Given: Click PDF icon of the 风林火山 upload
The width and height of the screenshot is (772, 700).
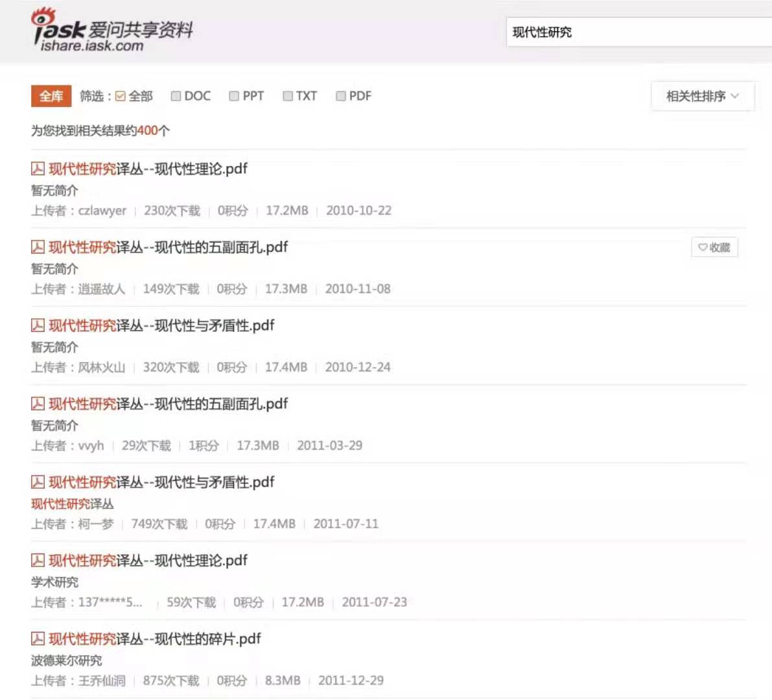Looking at the screenshot, I should point(38,325).
